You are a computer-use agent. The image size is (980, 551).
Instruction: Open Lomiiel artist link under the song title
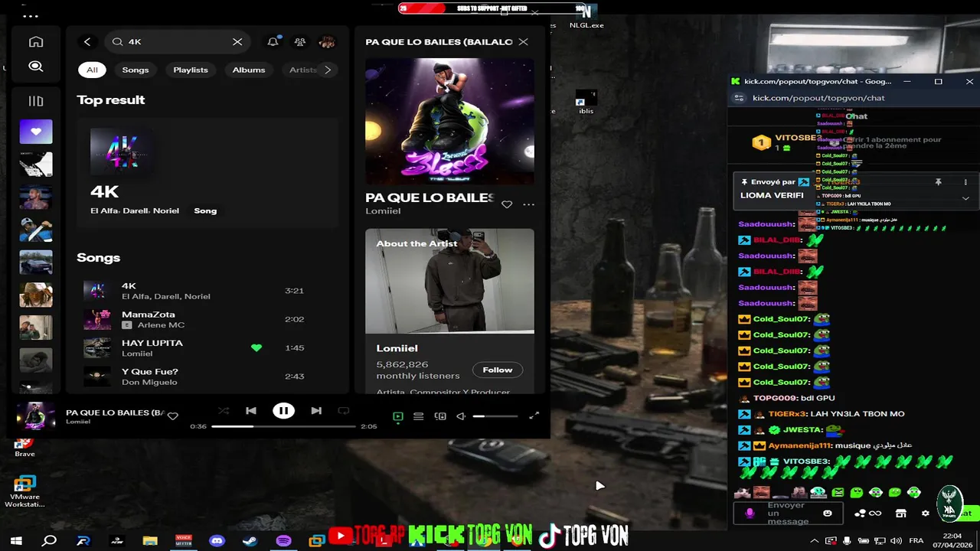click(383, 211)
